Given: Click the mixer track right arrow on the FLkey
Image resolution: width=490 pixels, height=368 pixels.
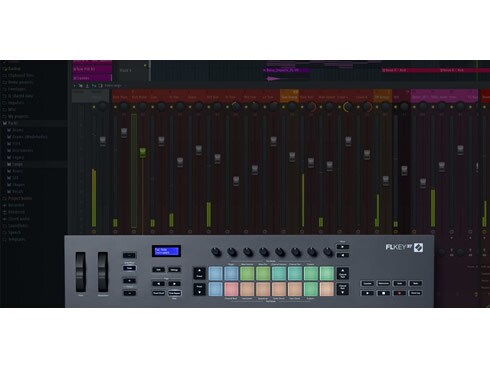Looking at the screenshot, I should 342,247.
